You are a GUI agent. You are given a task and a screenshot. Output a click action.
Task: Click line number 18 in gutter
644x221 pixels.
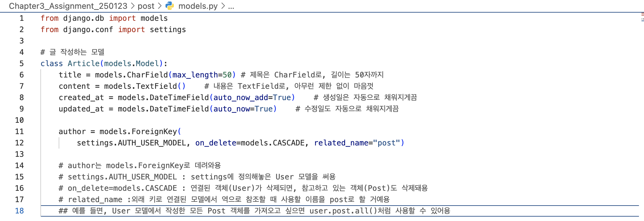tap(19, 211)
